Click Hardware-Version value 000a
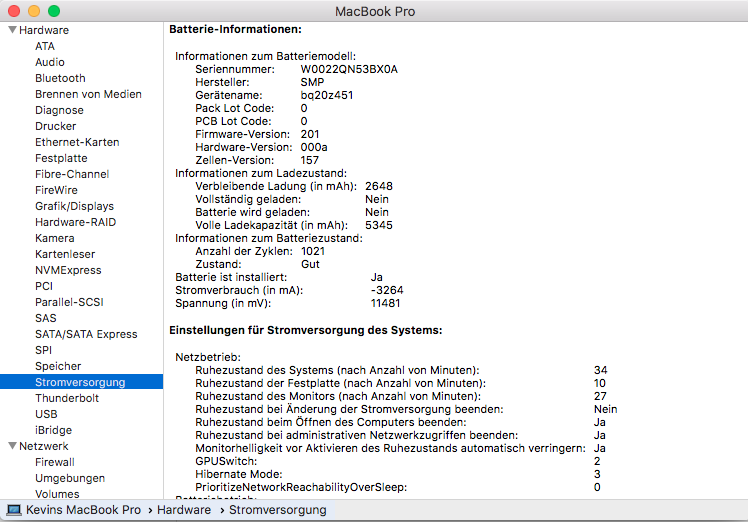Image resolution: width=748 pixels, height=522 pixels. coord(314,147)
